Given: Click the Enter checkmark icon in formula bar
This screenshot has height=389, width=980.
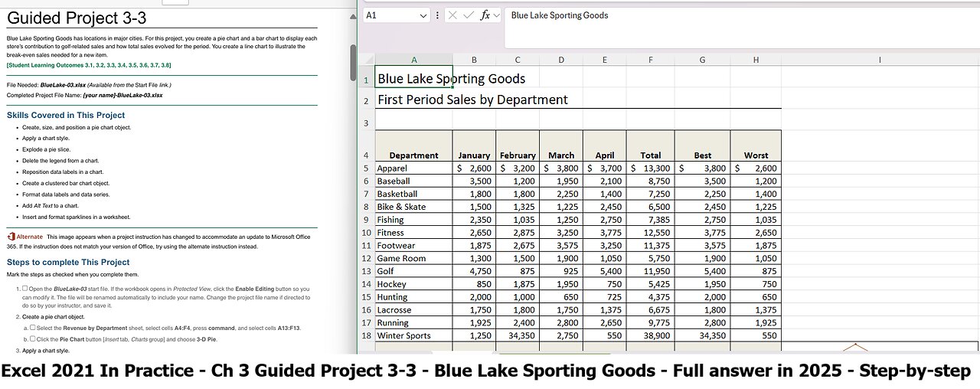Looking at the screenshot, I should pyautogui.click(x=469, y=15).
